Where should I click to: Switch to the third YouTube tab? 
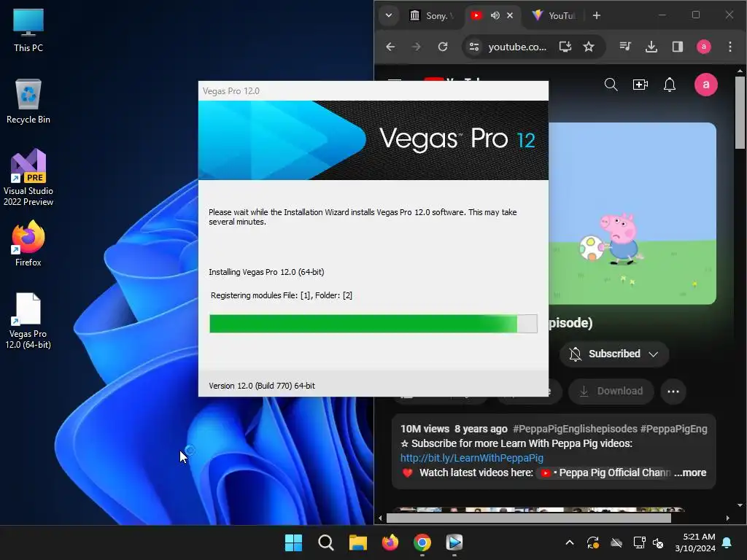click(554, 15)
